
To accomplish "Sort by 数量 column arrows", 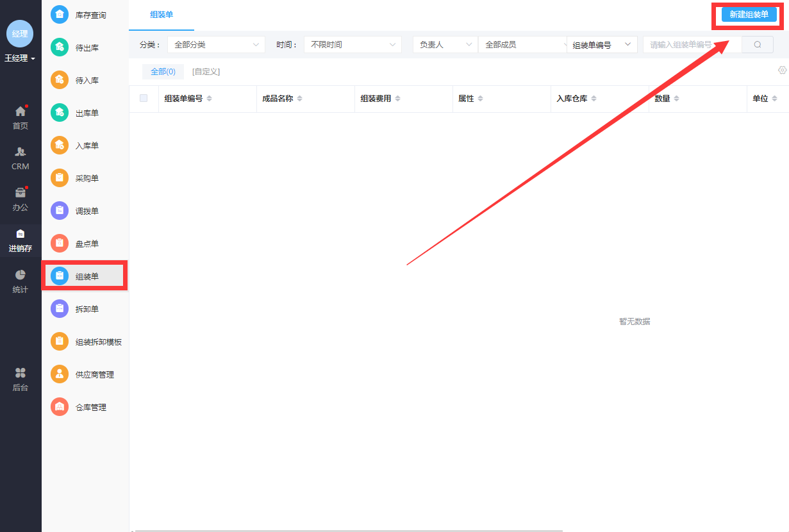I will pos(676,99).
